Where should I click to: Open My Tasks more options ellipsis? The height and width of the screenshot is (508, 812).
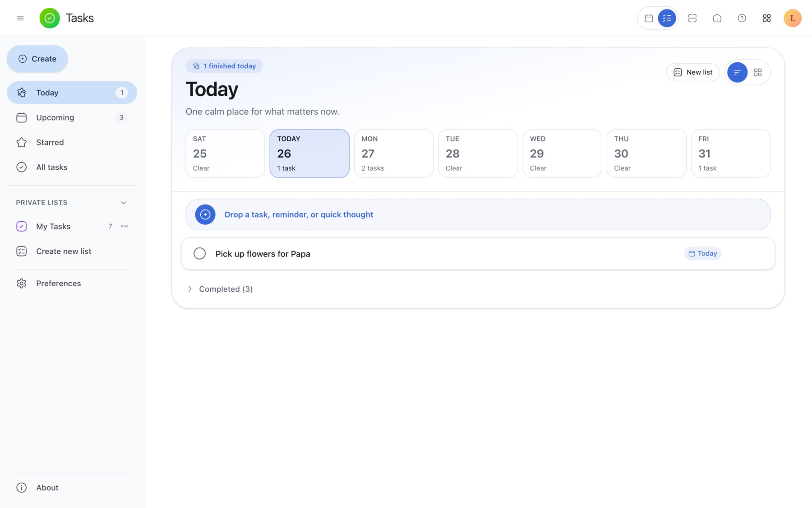125,226
